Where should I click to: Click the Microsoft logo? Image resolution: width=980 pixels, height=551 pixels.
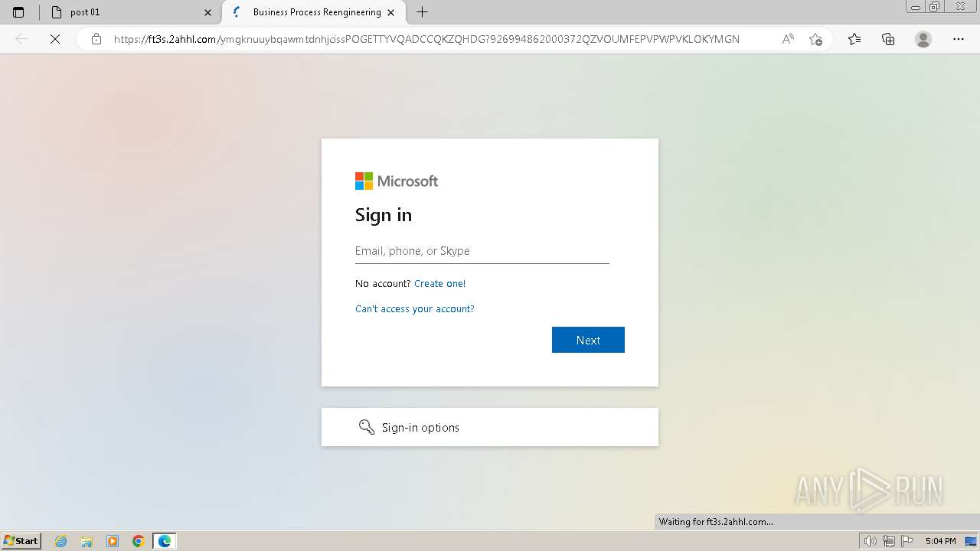pos(397,181)
